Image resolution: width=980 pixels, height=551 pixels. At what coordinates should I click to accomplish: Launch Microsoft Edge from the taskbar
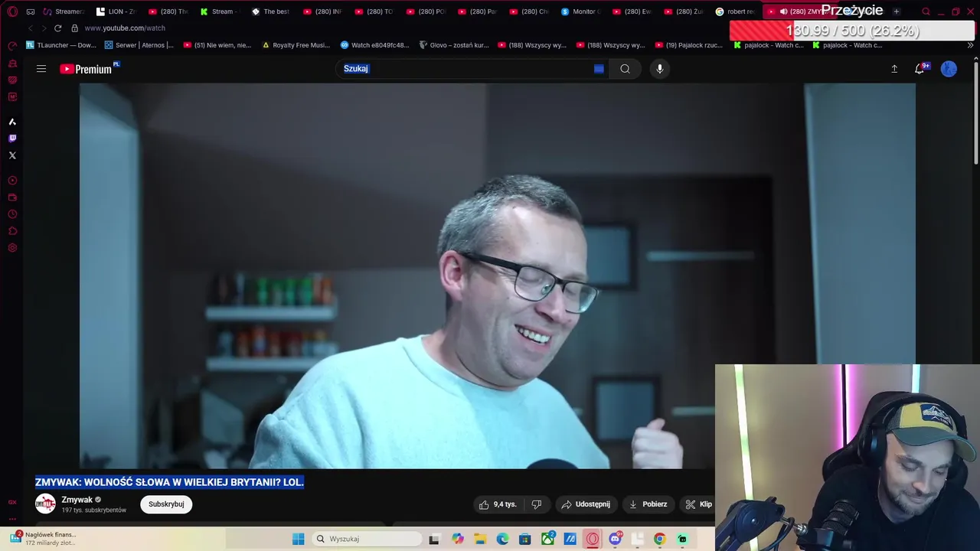(502, 539)
